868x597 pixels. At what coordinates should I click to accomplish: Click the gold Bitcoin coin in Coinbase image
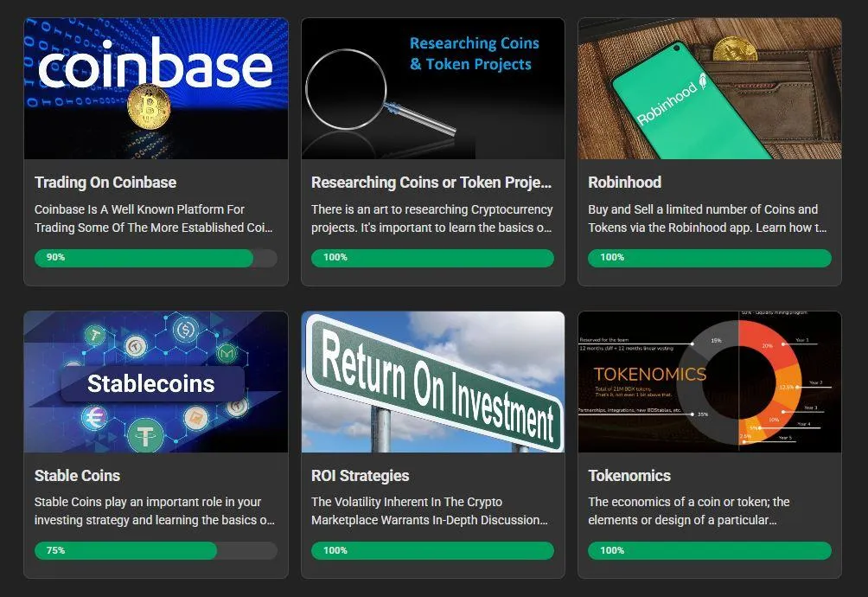click(x=149, y=107)
